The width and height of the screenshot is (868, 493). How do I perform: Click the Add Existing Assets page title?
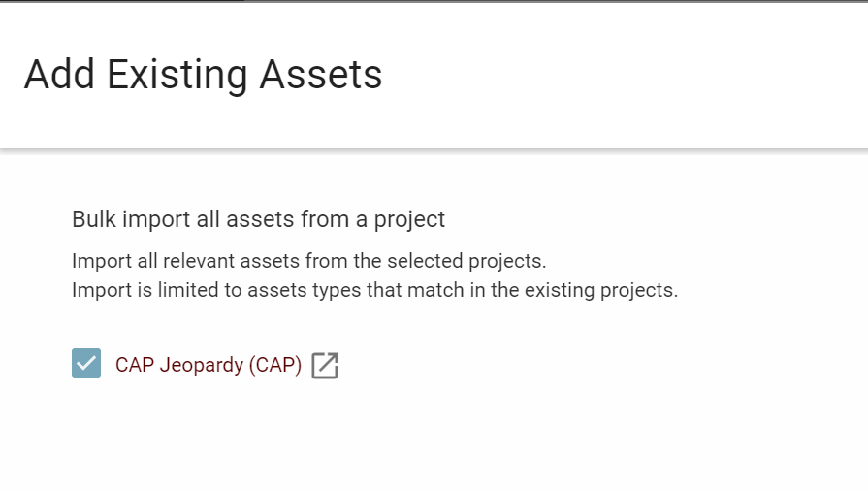point(203,74)
